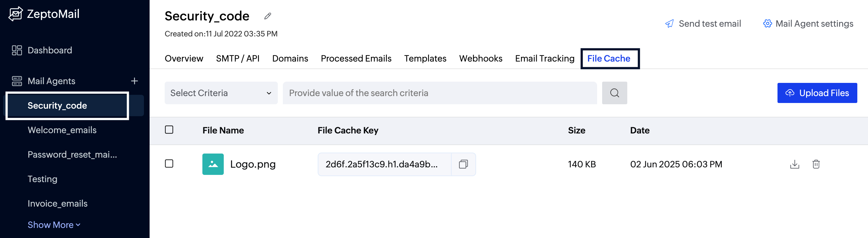Select Welcome_emails mail agent in sidebar
868x238 pixels.
pos(62,130)
